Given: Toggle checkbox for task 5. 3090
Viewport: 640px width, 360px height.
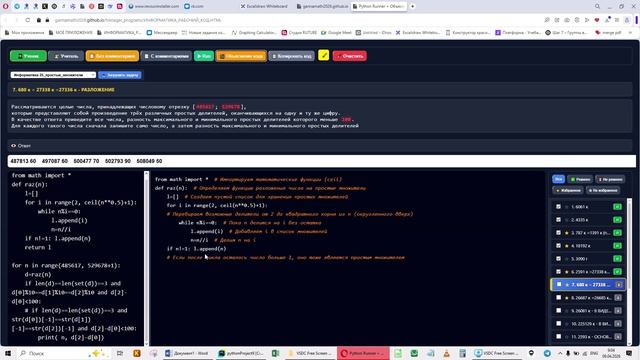Looking at the screenshot, I should [558, 258].
